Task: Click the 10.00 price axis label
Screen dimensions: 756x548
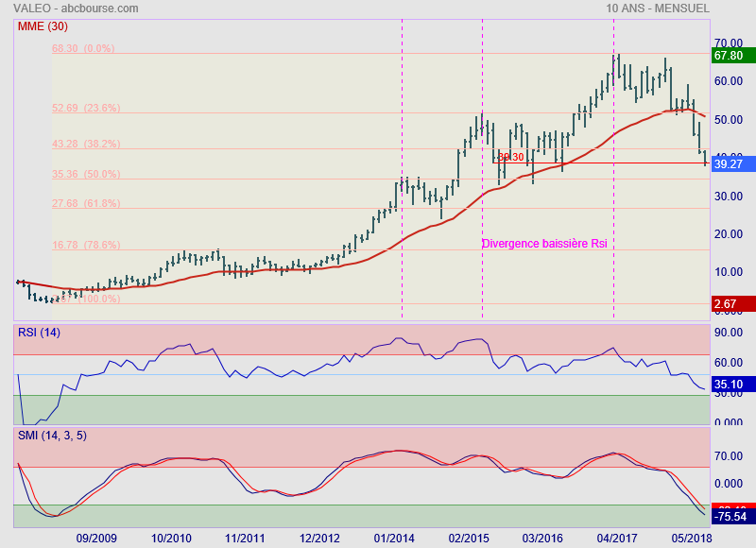Action: pos(729,272)
